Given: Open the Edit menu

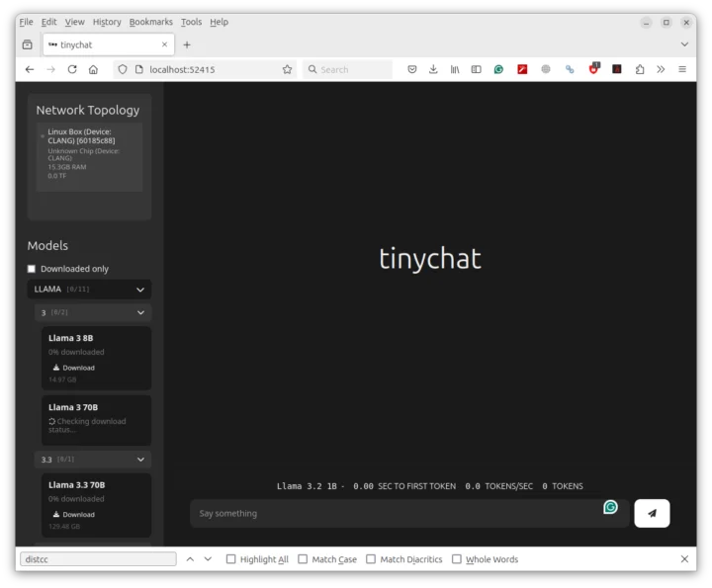Looking at the screenshot, I should coord(48,22).
